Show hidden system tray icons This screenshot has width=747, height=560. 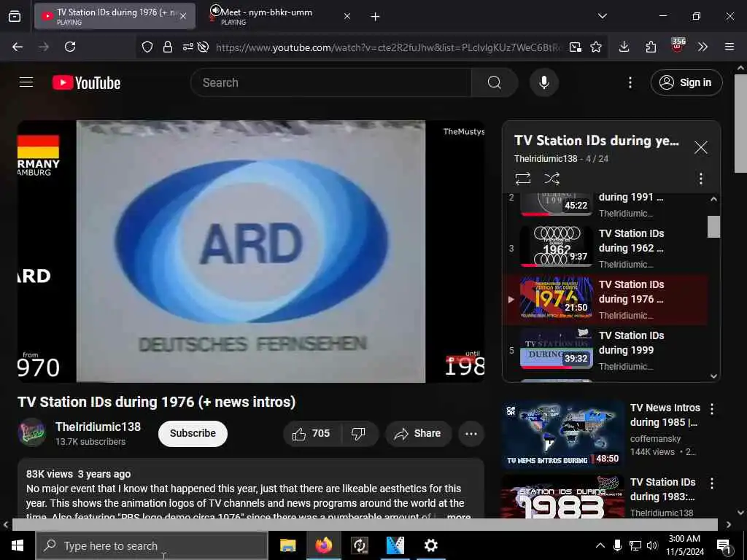tap(600, 545)
